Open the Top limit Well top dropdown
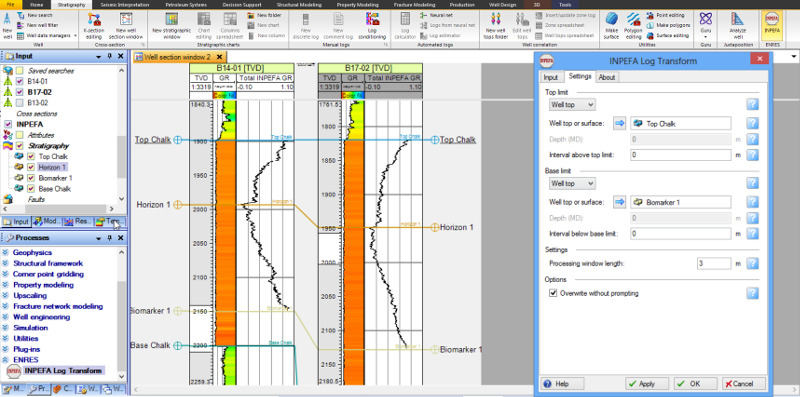 point(572,105)
